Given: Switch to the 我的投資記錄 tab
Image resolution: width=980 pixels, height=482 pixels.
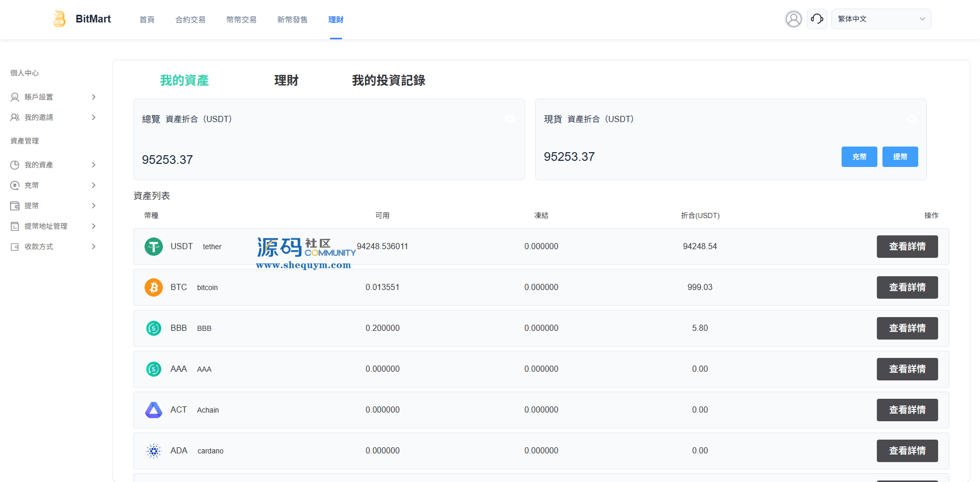Looking at the screenshot, I should click(388, 80).
